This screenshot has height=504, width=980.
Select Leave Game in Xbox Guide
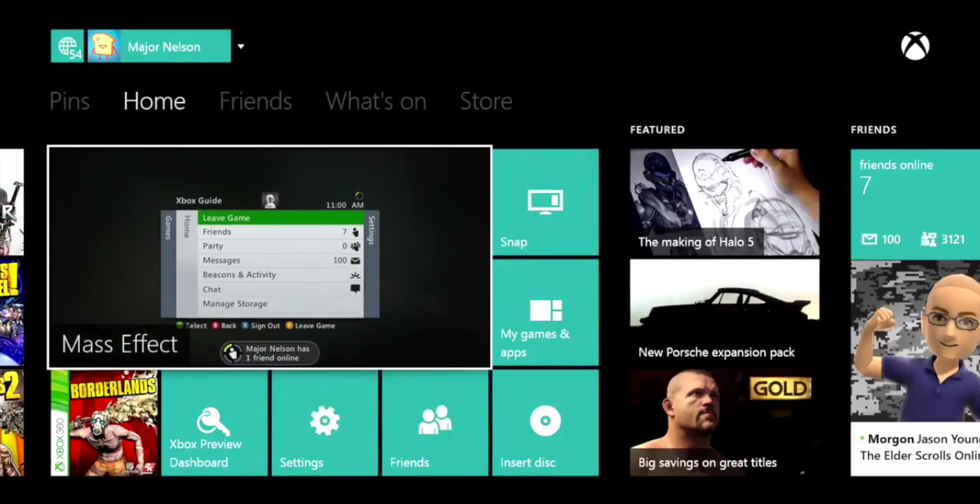point(281,218)
